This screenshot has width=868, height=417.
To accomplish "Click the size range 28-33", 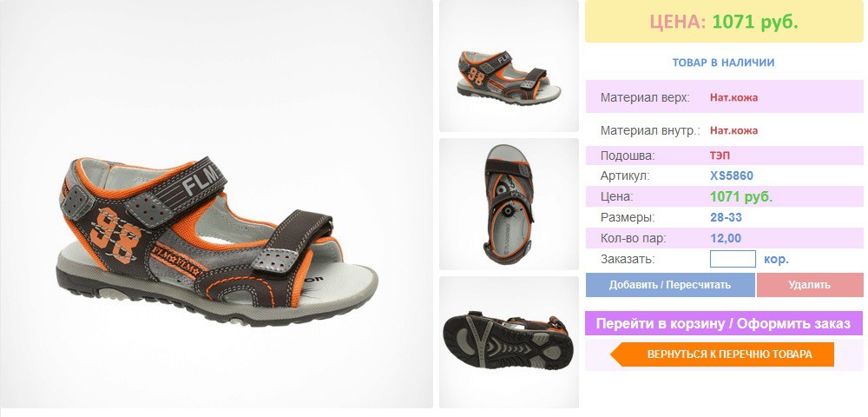I will click(726, 218).
